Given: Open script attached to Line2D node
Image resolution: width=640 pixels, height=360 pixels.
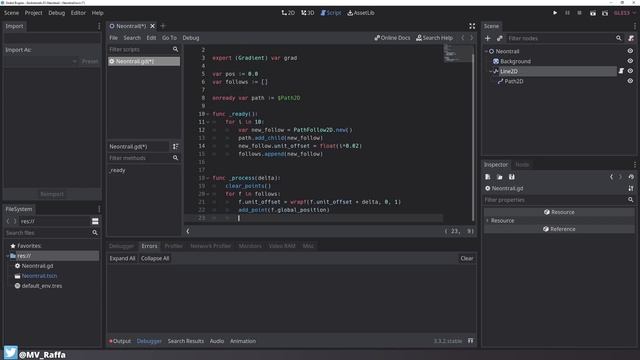Looking at the screenshot, I should tap(621, 71).
